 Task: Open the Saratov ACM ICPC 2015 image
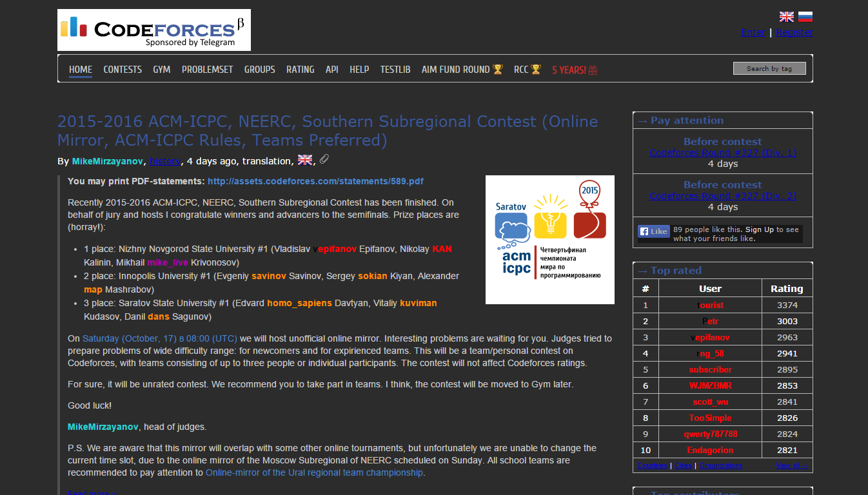pos(550,240)
